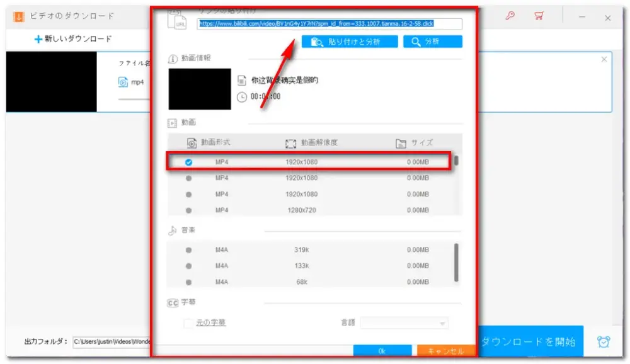Click the plus icon for 新しいダウンロード
The height and width of the screenshot is (364, 630).
[x=38, y=39]
